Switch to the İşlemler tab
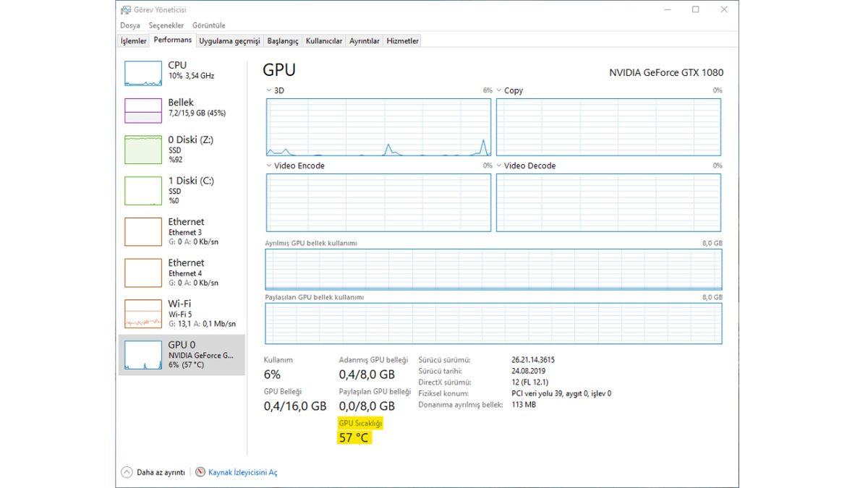The width and height of the screenshot is (868, 488). click(133, 41)
